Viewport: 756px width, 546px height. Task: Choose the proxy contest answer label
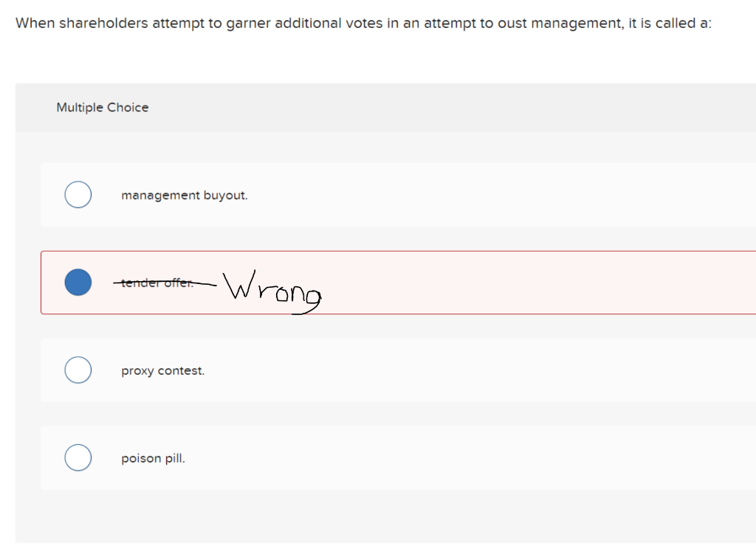click(x=163, y=370)
